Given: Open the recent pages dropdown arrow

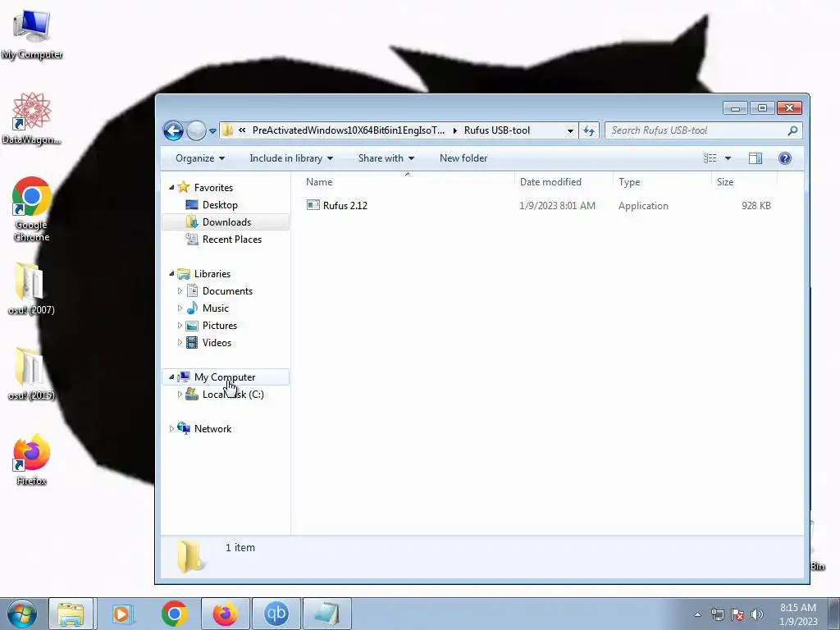Looking at the screenshot, I should 212,130.
